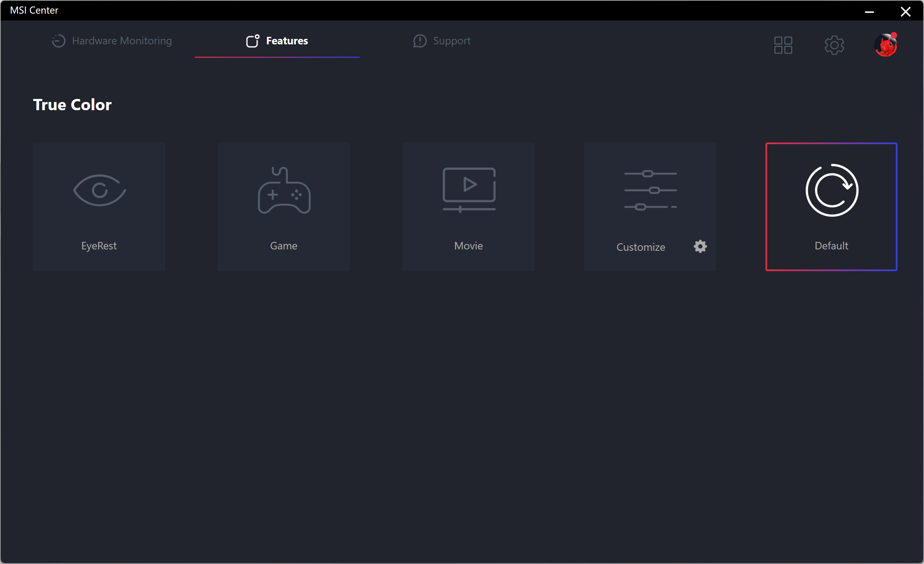Open MSI Center settings gear

(834, 45)
